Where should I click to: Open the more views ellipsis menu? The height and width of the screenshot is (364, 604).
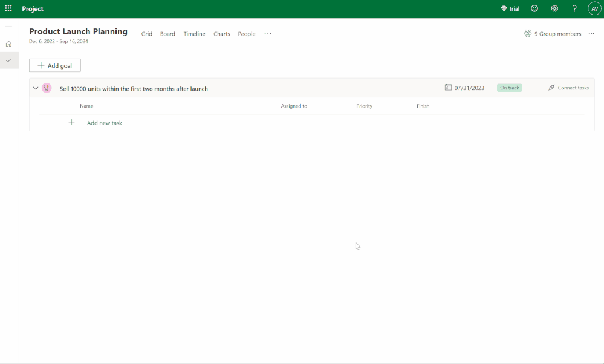click(268, 33)
